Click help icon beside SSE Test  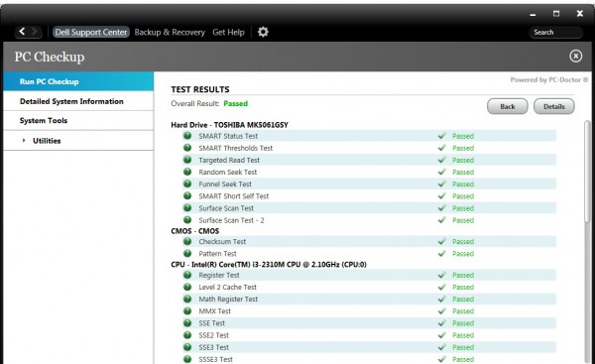[187, 322]
